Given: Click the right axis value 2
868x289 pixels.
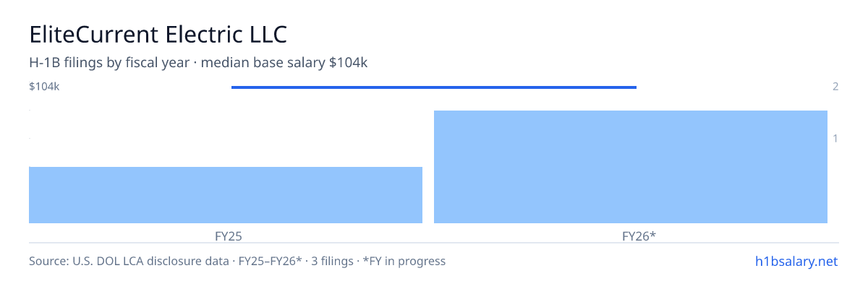Looking at the screenshot, I should [x=835, y=87].
